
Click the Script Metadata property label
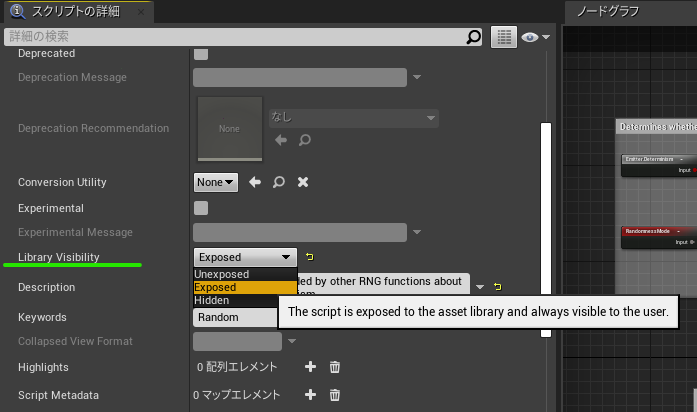pyautogui.click(x=58, y=395)
